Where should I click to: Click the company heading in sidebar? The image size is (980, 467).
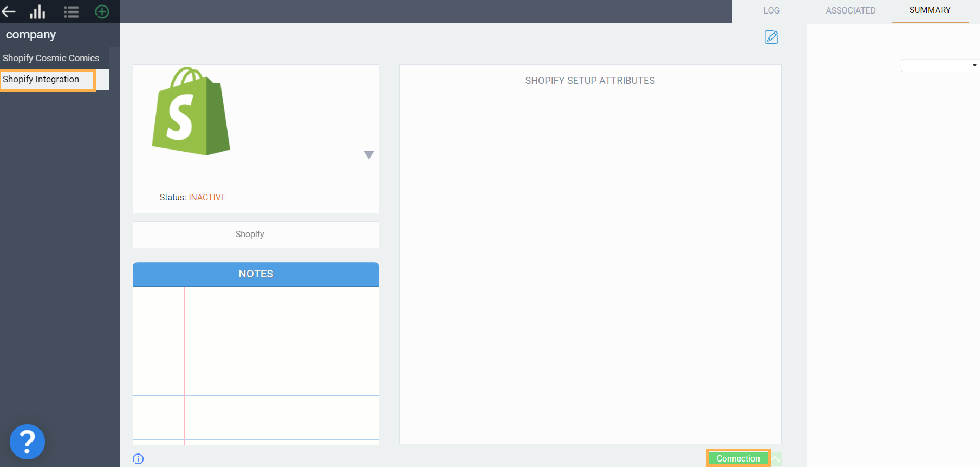[31, 35]
